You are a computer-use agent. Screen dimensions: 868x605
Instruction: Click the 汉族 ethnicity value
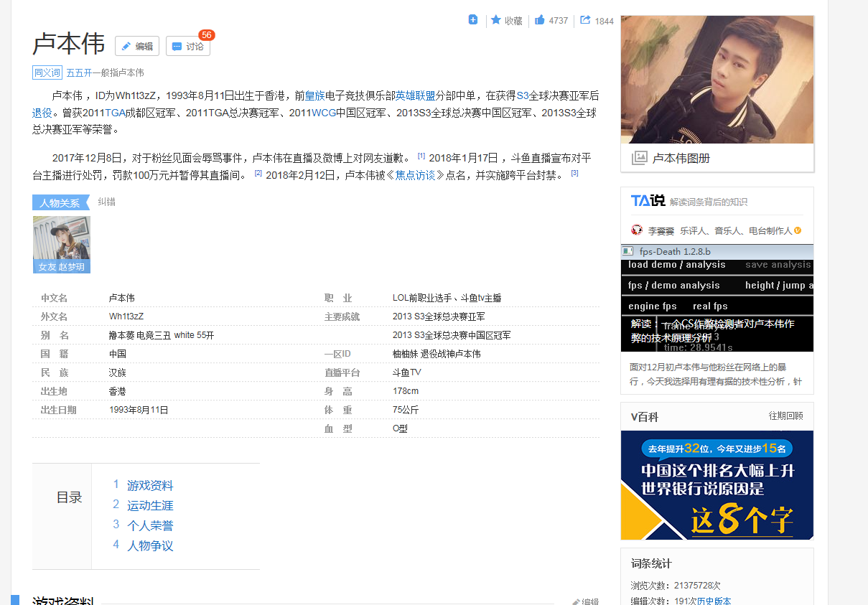point(118,372)
